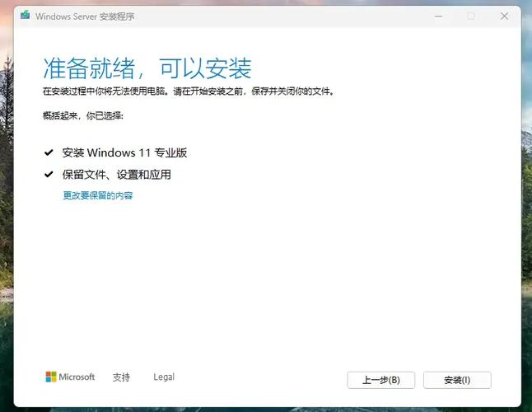
Task: Select the text 安装 Windows 11 专业版
Action: click(x=124, y=152)
